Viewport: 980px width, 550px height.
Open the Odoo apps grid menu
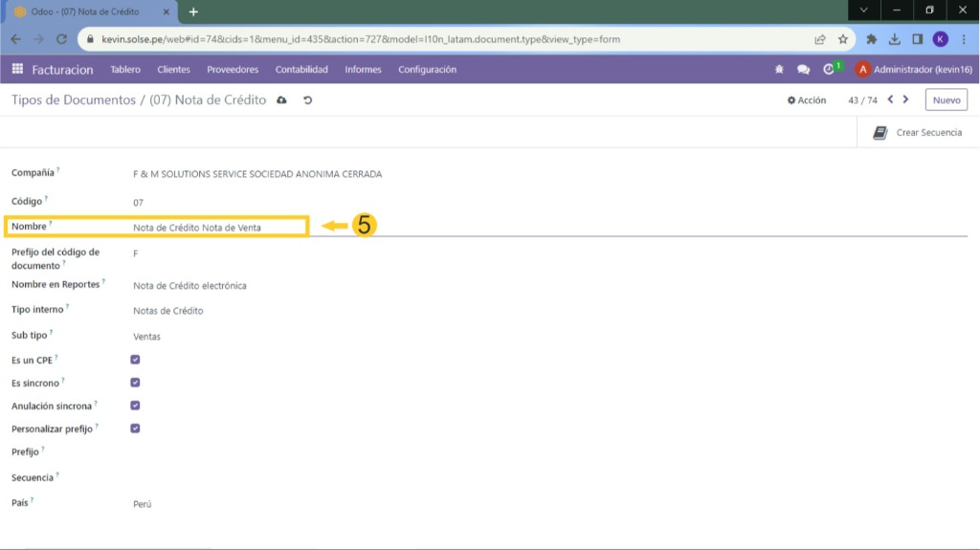coord(17,70)
